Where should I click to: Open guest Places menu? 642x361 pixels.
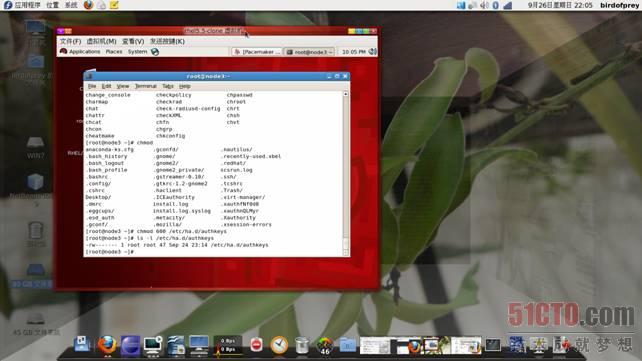point(113,52)
